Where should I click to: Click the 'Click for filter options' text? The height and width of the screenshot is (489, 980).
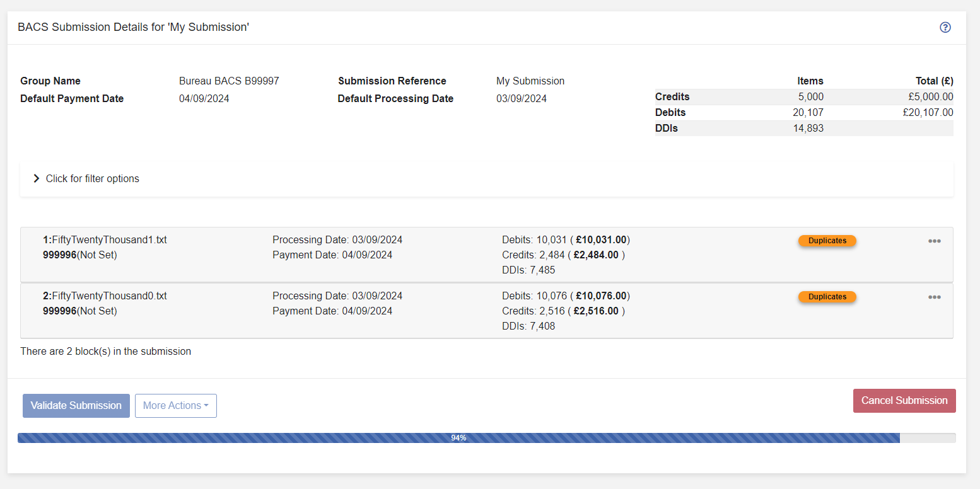click(93, 179)
